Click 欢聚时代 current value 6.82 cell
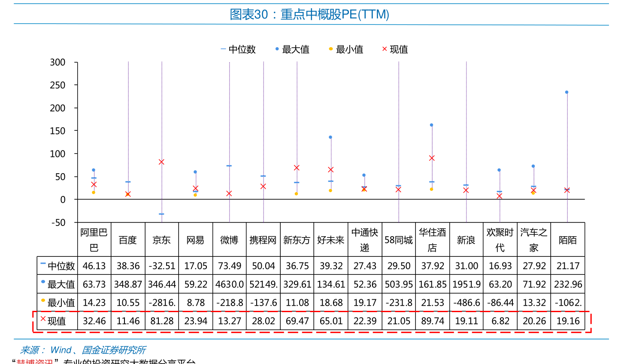 coord(500,321)
